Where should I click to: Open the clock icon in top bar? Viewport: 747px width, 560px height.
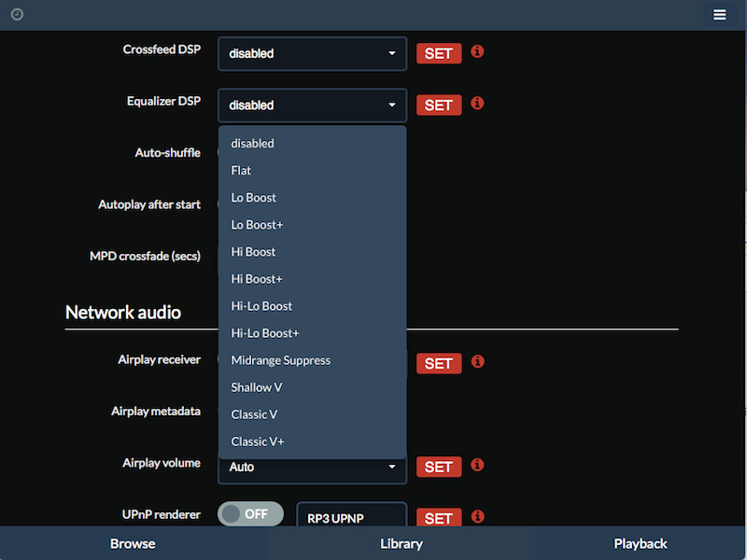(x=17, y=14)
